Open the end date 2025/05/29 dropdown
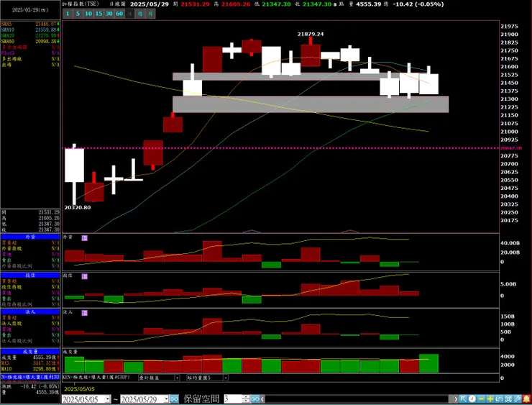 (166, 399)
